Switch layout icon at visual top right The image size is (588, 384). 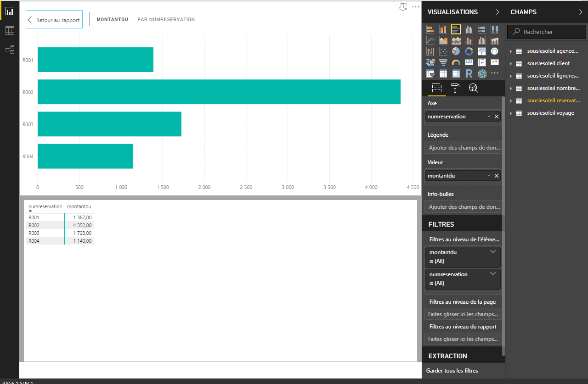pos(403,6)
